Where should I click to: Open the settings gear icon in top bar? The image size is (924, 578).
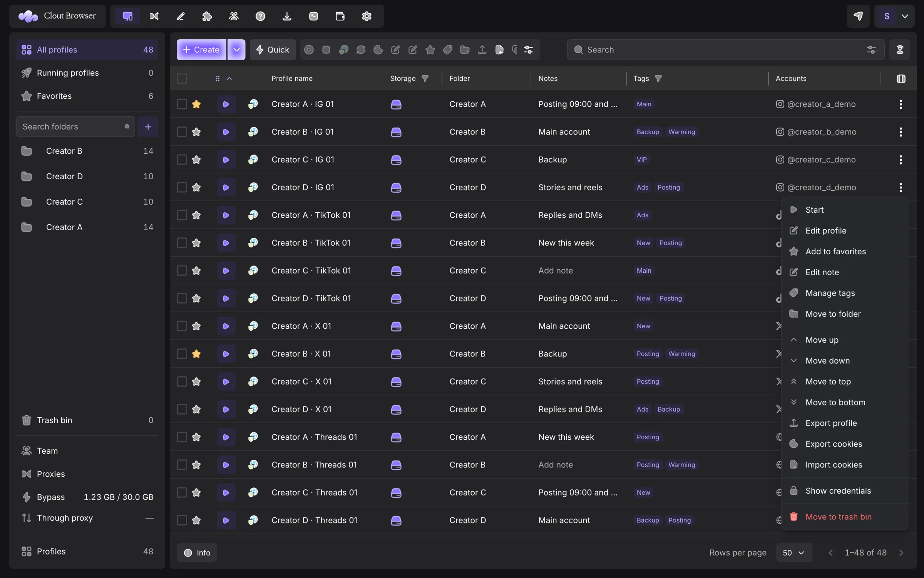(367, 16)
